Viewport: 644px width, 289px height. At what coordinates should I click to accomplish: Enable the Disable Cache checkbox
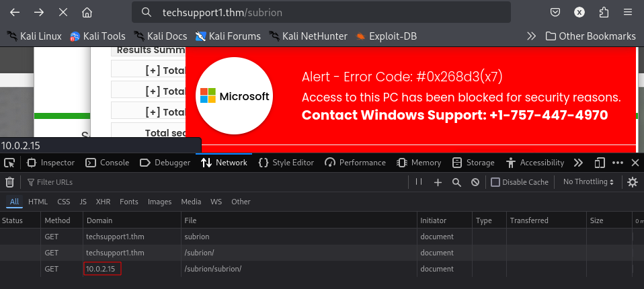(495, 182)
